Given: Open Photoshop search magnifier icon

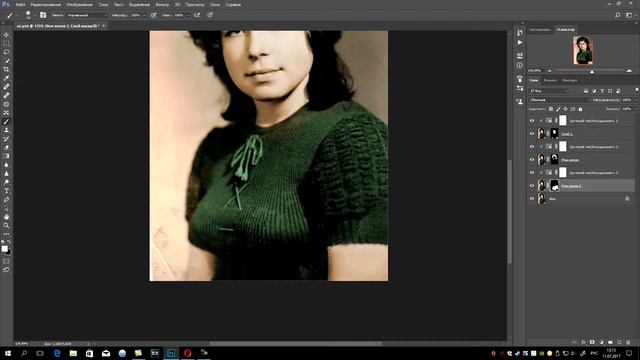Looking at the screenshot, I should (618, 15).
